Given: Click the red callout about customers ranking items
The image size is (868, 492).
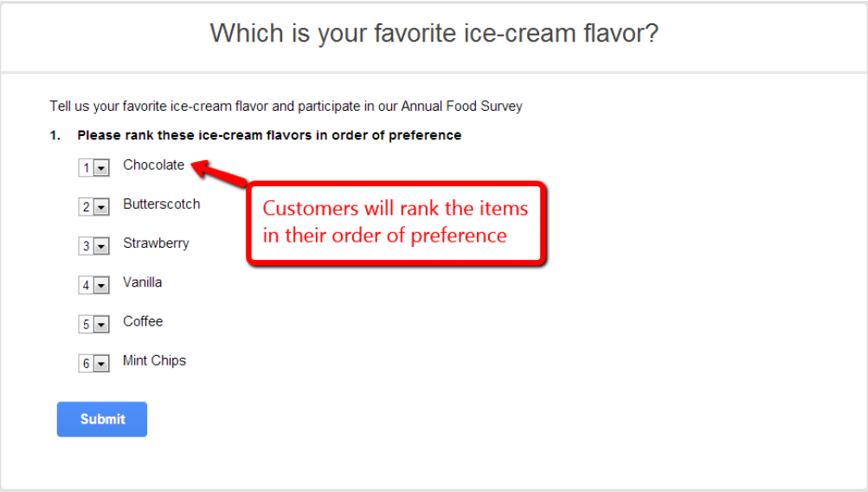Looking at the screenshot, I should coord(396,223).
